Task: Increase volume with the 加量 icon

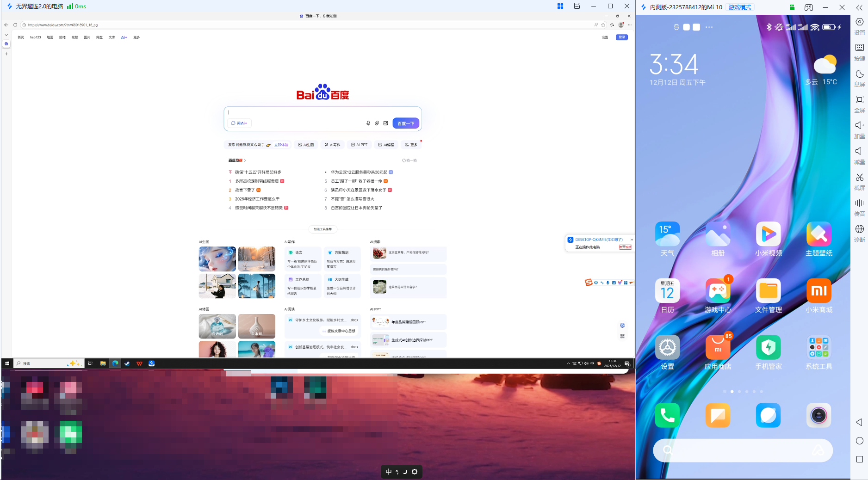Action: (x=859, y=125)
